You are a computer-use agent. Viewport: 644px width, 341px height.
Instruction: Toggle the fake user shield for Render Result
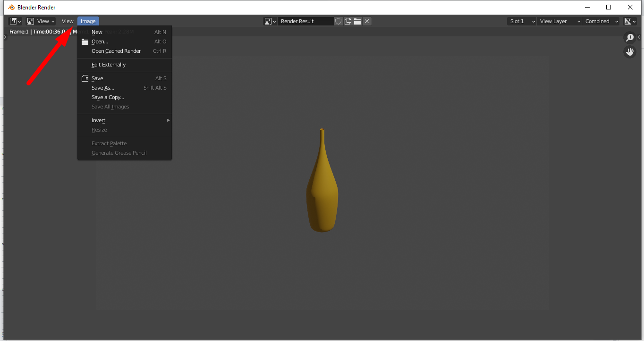338,21
